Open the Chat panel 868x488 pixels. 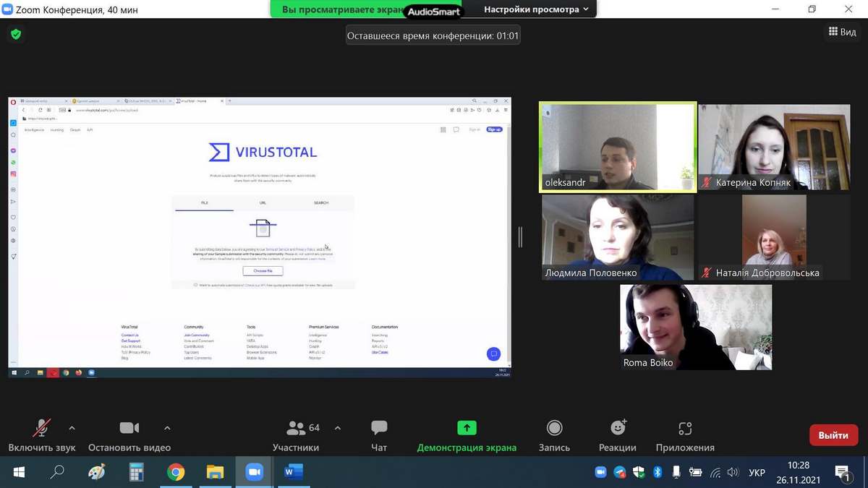click(x=379, y=428)
